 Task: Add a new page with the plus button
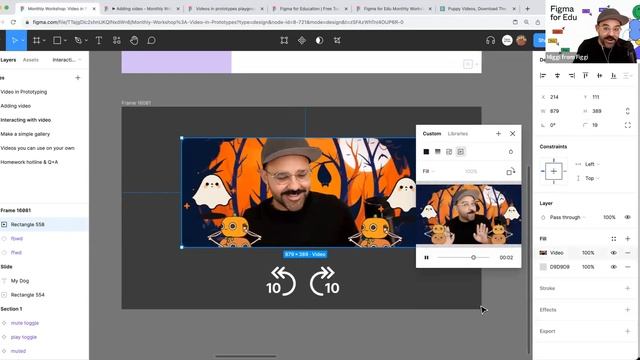pos(78,78)
